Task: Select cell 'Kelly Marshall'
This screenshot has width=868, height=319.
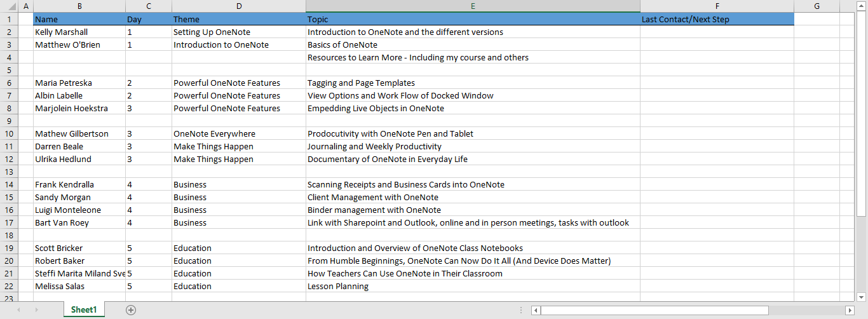Action: pyautogui.click(x=79, y=32)
